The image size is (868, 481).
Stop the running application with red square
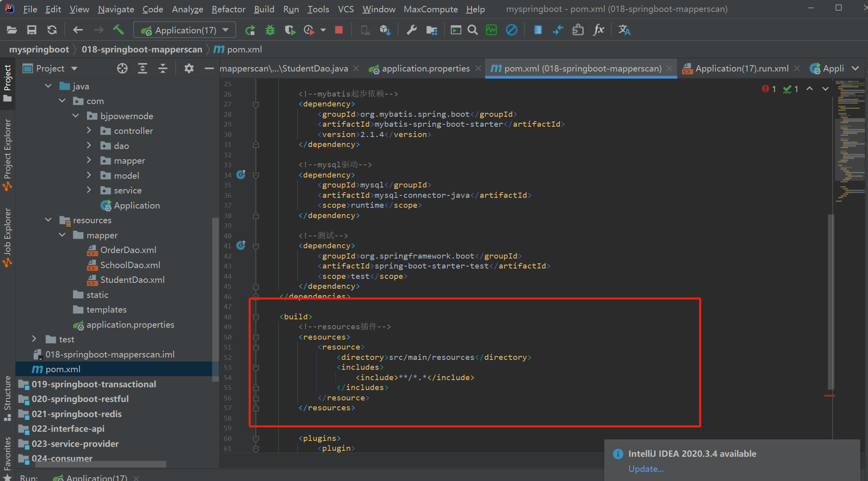pyautogui.click(x=339, y=30)
